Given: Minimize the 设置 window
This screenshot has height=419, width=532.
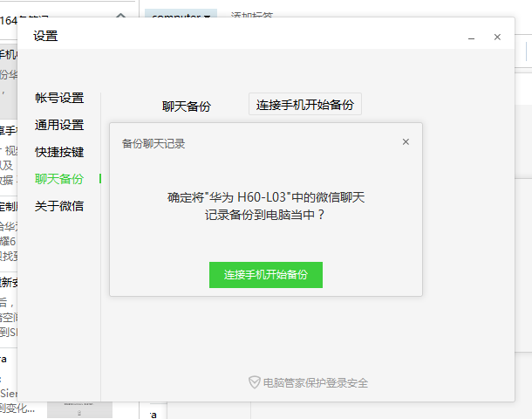Looking at the screenshot, I should [x=471, y=37].
